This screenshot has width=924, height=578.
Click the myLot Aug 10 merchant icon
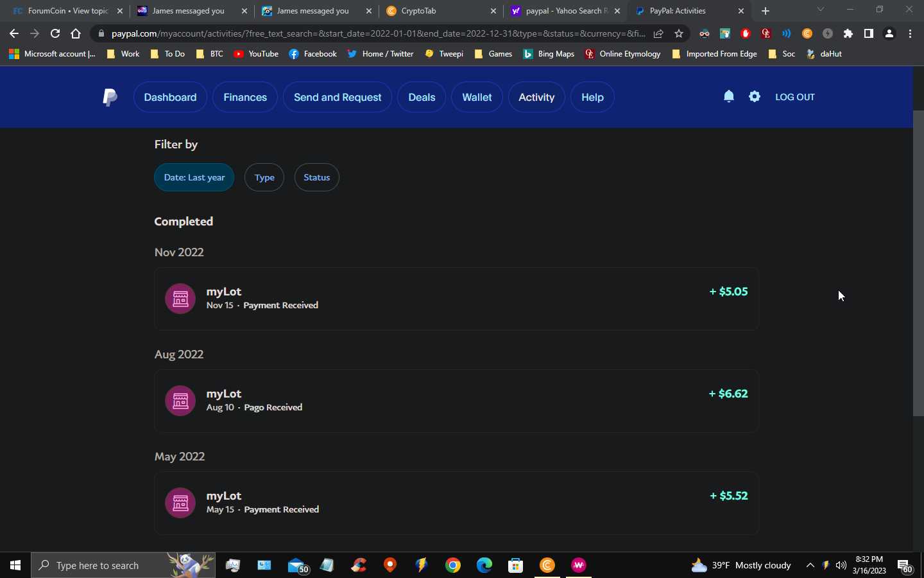click(180, 401)
